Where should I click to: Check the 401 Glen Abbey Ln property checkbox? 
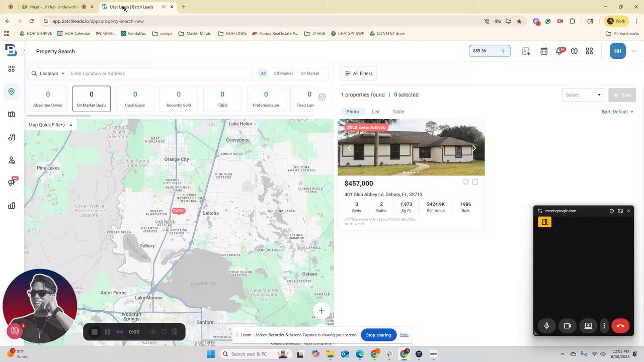pos(475,183)
